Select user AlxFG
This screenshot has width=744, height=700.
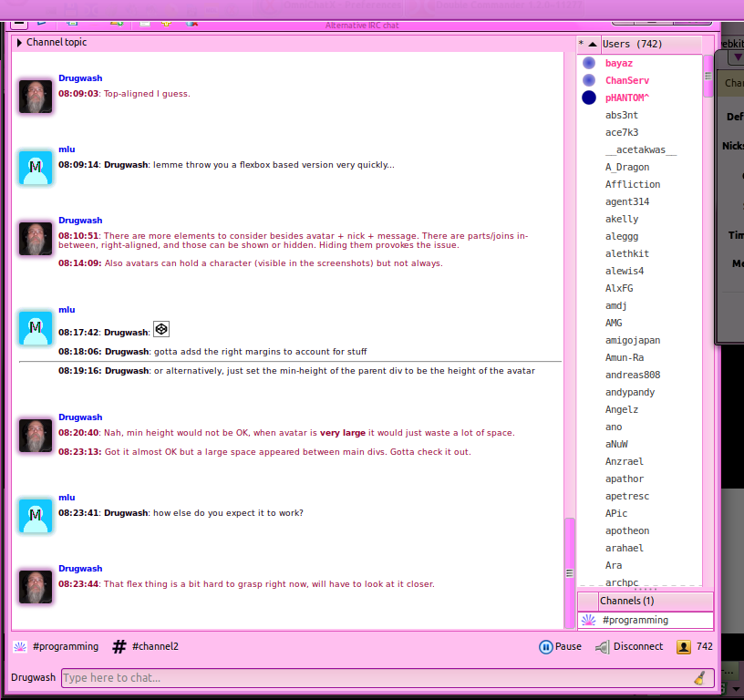pos(619,288)
